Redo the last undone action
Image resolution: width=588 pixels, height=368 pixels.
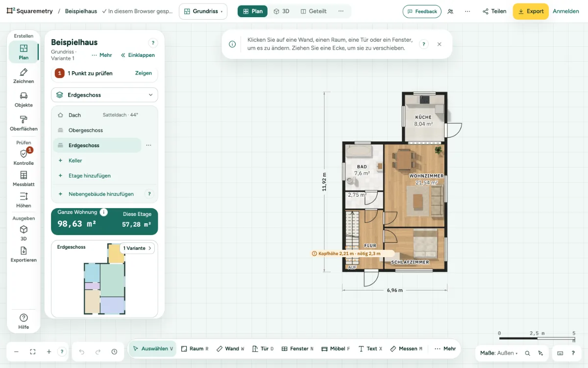click(x=98, y=352)
